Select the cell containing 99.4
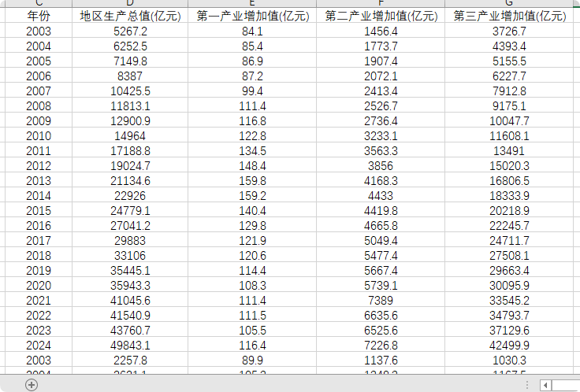Viewport: 580px width, 392px height. click(x=252, y=91)
